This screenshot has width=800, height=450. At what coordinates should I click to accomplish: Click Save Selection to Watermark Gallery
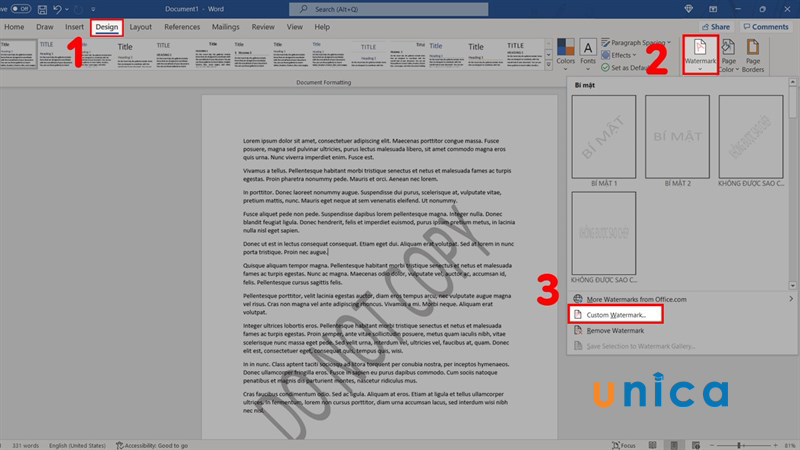(x=640, y=346)
